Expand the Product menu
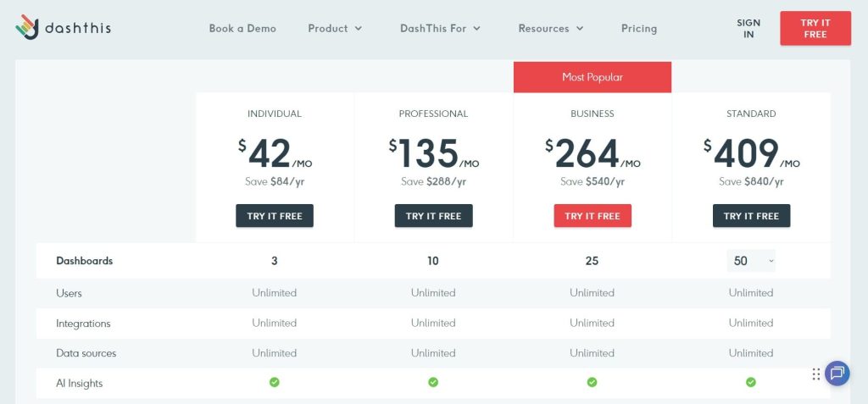Screen dimensions: 868x404 pyautogui.click(x=335, y=28)
